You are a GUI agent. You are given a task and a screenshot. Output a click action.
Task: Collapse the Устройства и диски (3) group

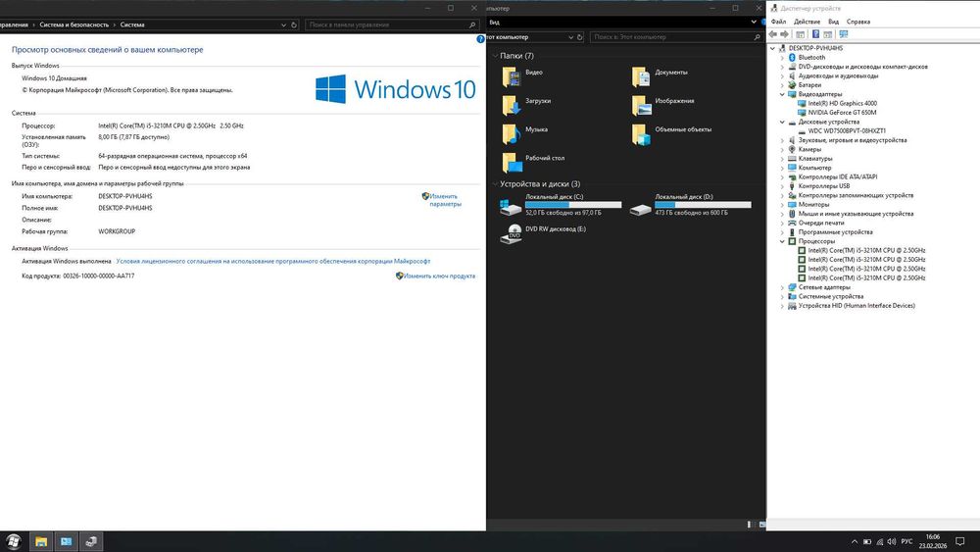pos(495,183)
